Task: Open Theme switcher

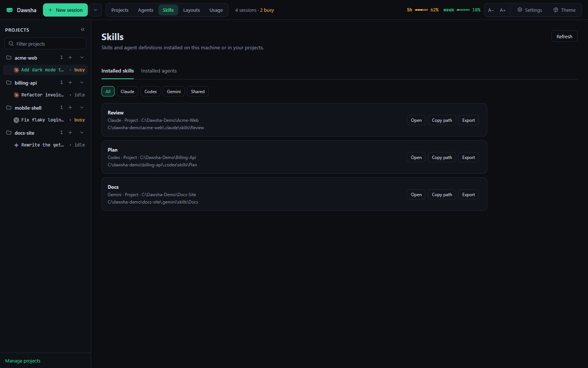Action: 564,10
